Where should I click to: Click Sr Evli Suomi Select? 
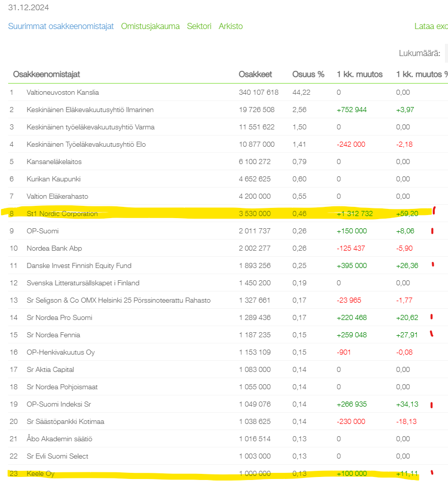[58, 457]
